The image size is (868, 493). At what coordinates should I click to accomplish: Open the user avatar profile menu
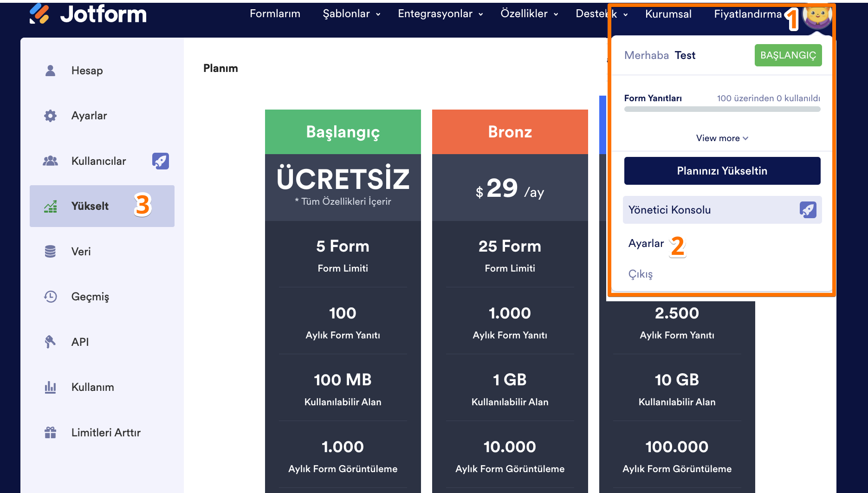pos(817,15)
